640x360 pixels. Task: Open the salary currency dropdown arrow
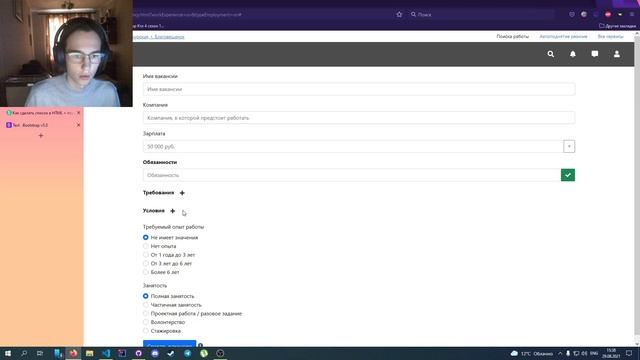[569, 147]
